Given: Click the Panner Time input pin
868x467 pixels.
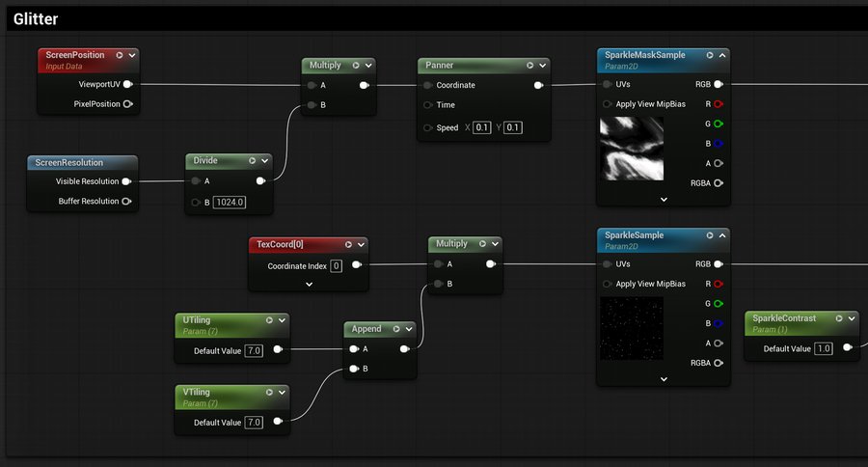Looking at the screenshot, I should click(x=427, y=105).
